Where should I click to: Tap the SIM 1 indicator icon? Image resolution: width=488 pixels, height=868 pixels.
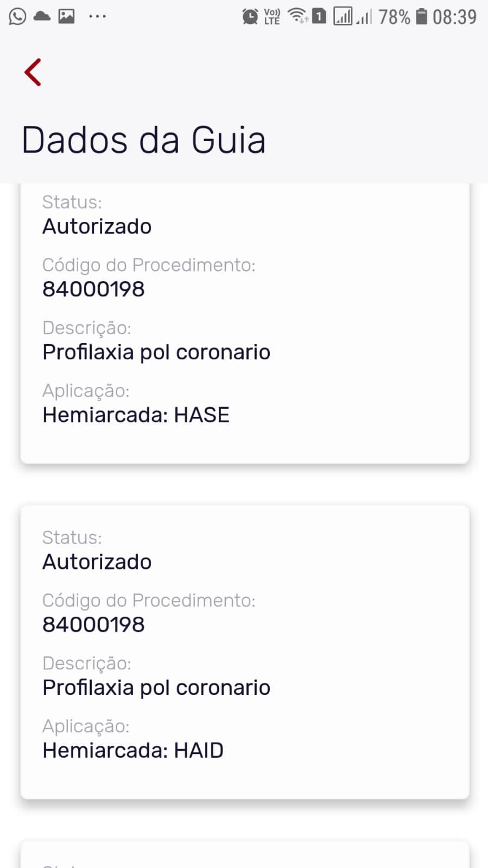coord(319,16)
